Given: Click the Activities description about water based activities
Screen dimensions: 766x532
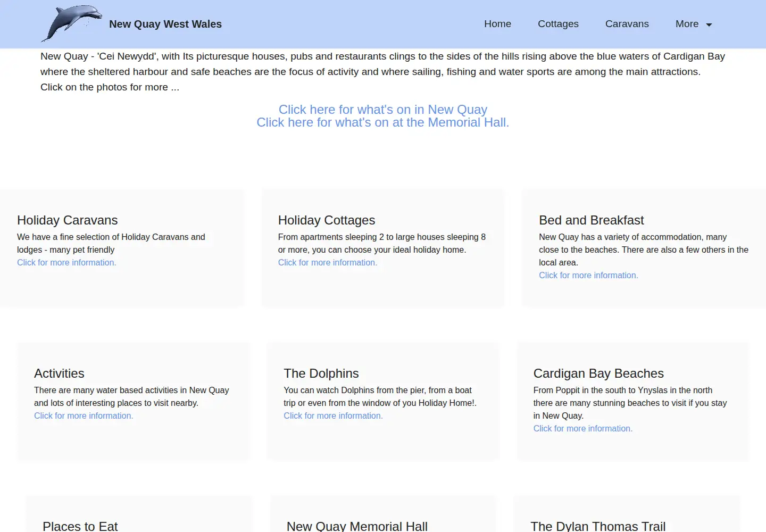Looking at the screenshot, I should [131, 396].
